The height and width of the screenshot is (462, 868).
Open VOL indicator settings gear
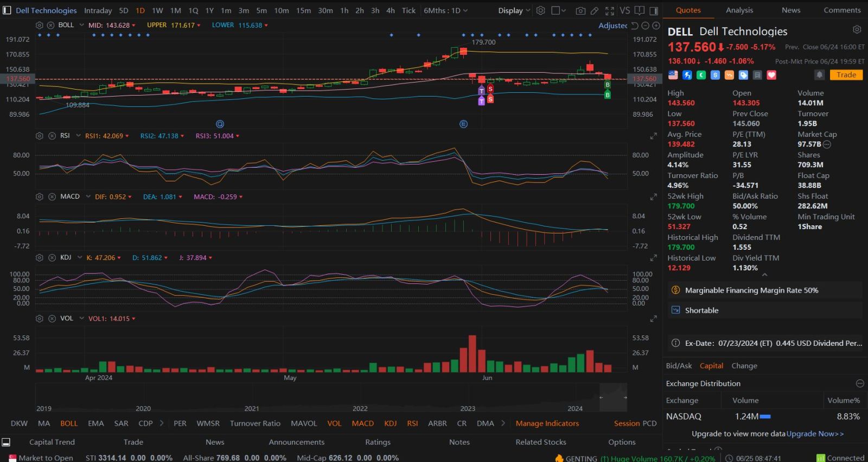click(x=40, y=319)
